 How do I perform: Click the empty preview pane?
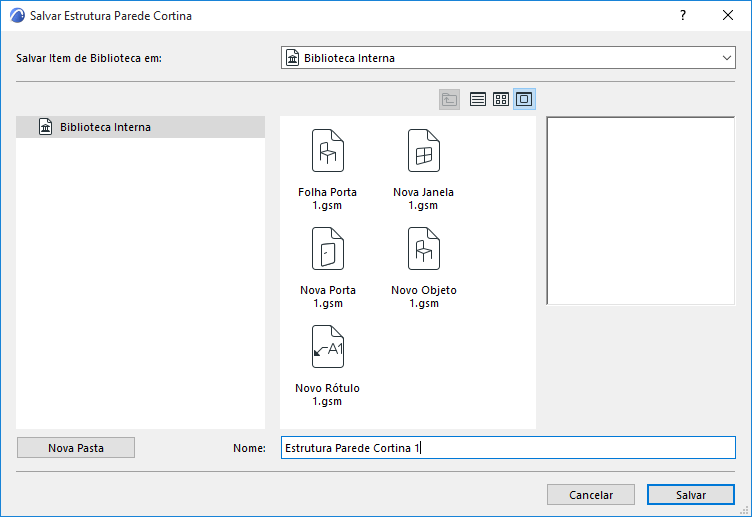[641, 211]
